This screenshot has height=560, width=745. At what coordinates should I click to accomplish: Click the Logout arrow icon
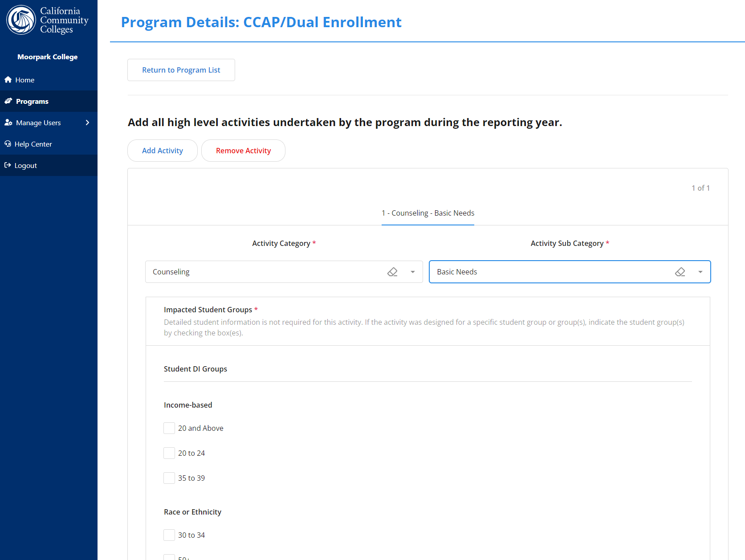8,165
